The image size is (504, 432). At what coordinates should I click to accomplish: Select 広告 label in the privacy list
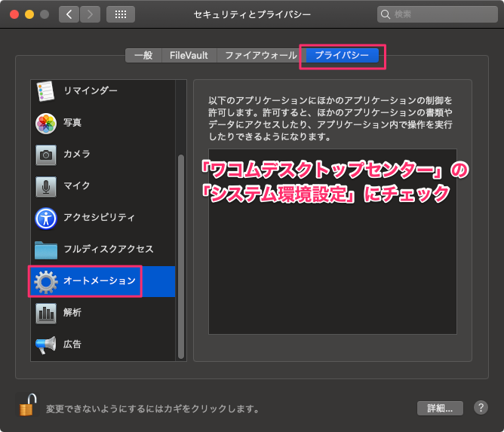coord(72,344)
